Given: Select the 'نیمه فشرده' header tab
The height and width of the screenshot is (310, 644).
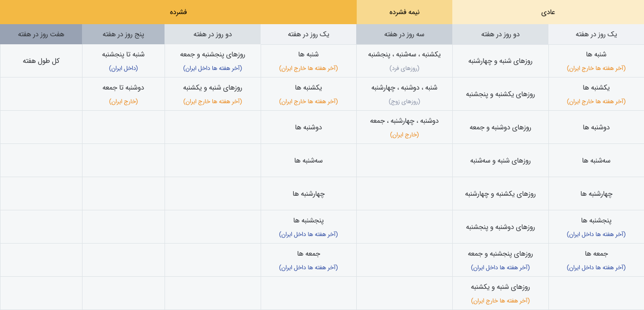Looking at the screenshot, I should [404, 12].
